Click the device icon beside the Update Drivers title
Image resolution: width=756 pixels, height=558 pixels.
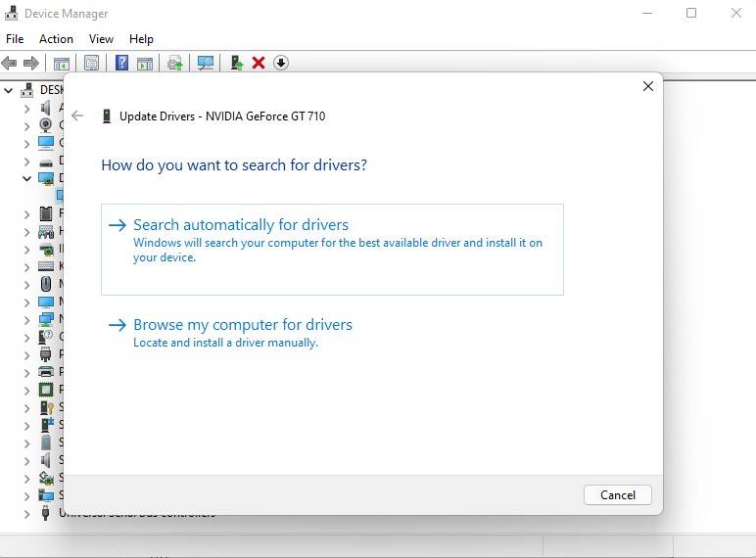click(x=107, y=116)
